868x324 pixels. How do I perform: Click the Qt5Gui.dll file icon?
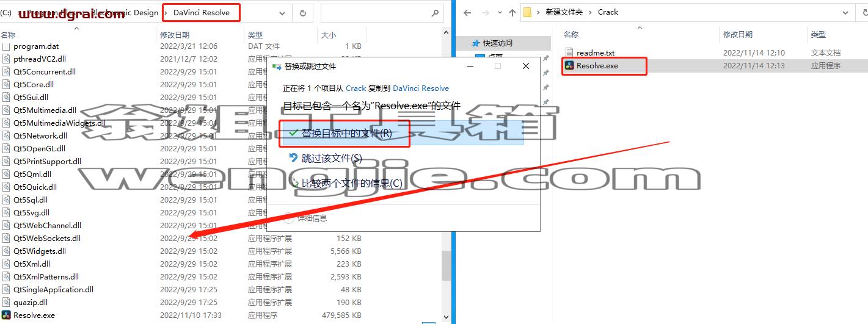pos(6,98)
